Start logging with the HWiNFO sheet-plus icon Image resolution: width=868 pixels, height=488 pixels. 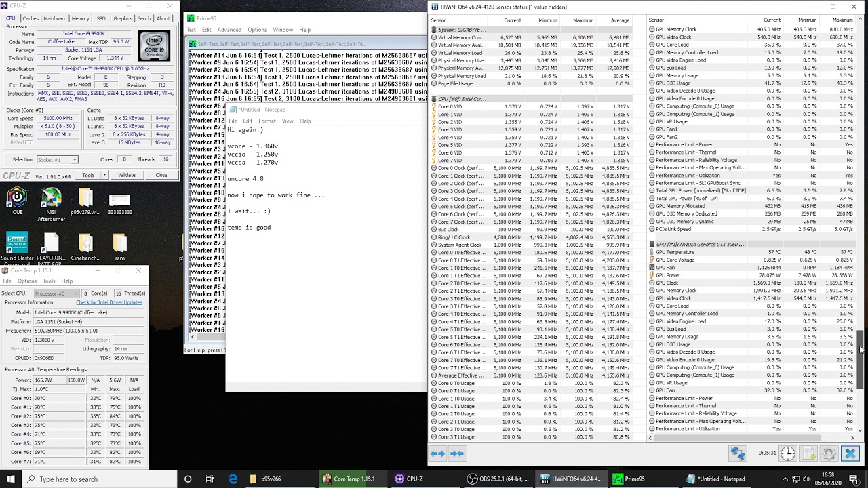click(808, 453)
